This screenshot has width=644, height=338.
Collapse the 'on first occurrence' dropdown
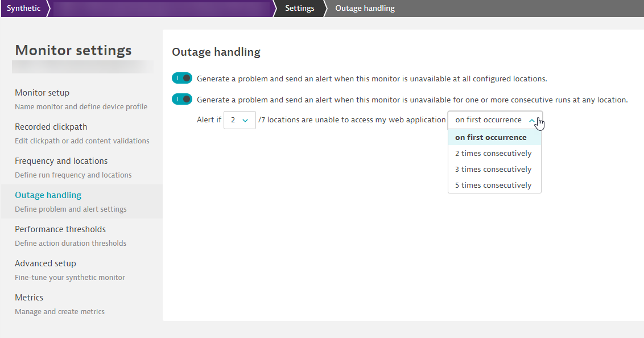coord(489,120)
